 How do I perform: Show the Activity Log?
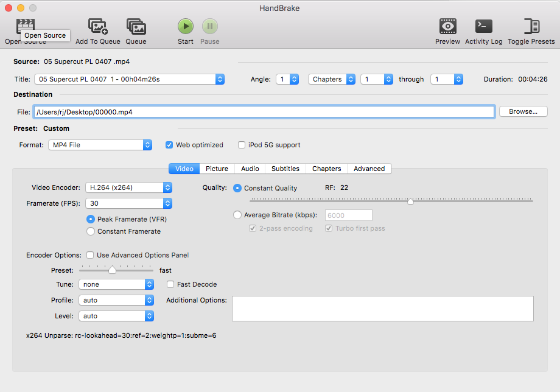point(483,27)
